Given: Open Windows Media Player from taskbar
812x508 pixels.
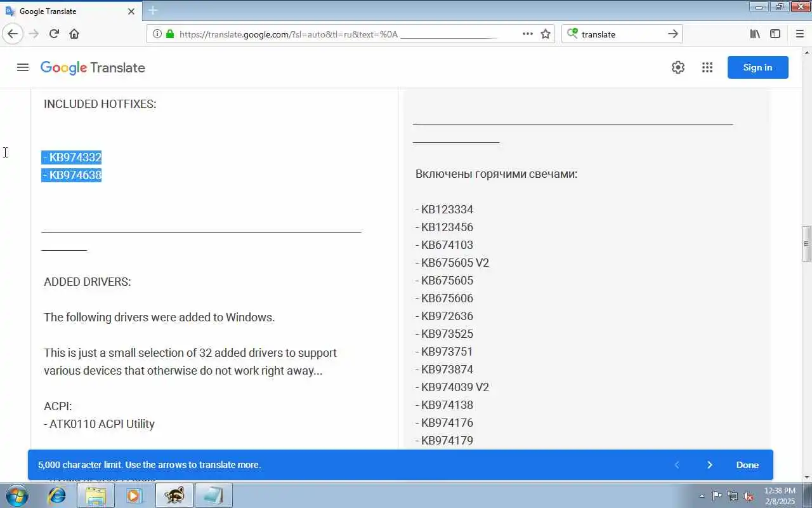Looking at the screenshot, I should (x=134, y=495).
